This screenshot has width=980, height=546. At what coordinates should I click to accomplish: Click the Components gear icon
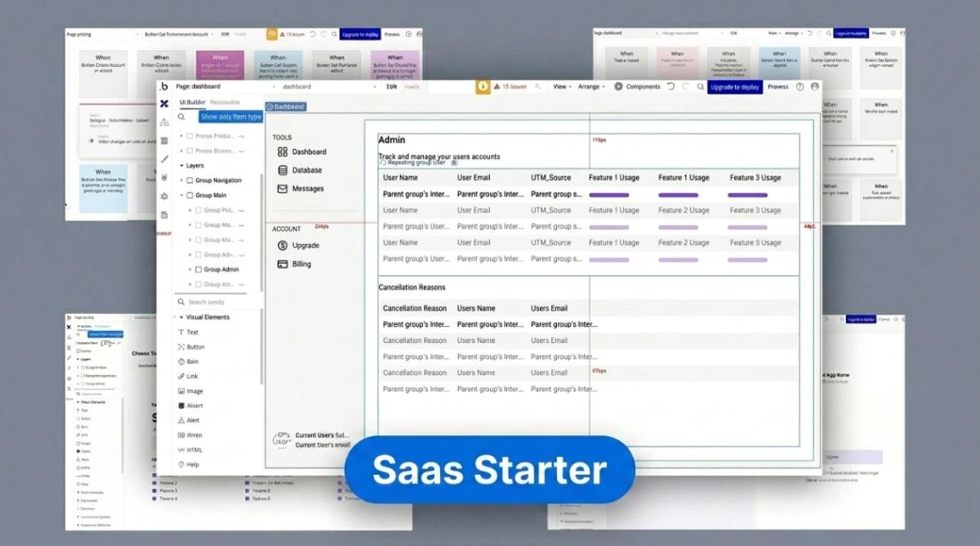[618, 87]
